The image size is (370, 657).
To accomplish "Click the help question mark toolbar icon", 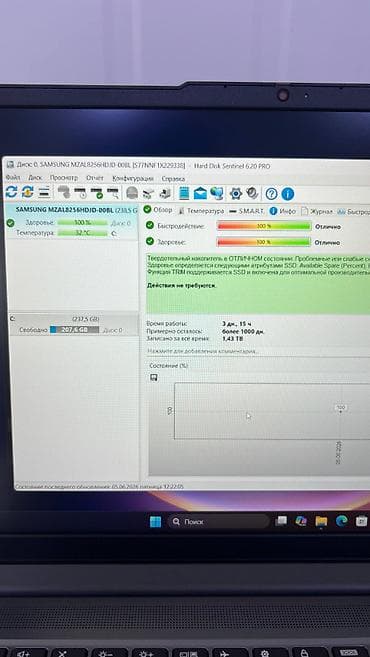I will [272, 194].
